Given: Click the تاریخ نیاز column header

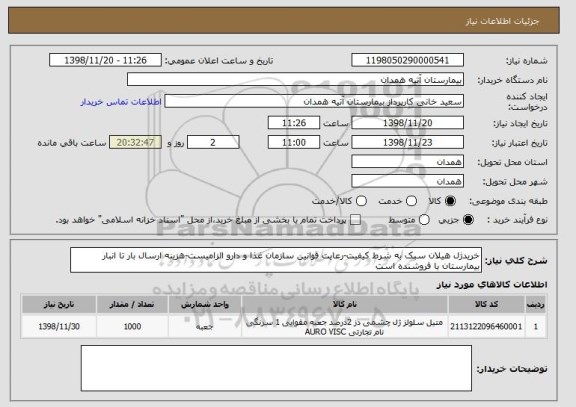Looking at the screenshot, I should pyautogui.click(x=59, y=305).
